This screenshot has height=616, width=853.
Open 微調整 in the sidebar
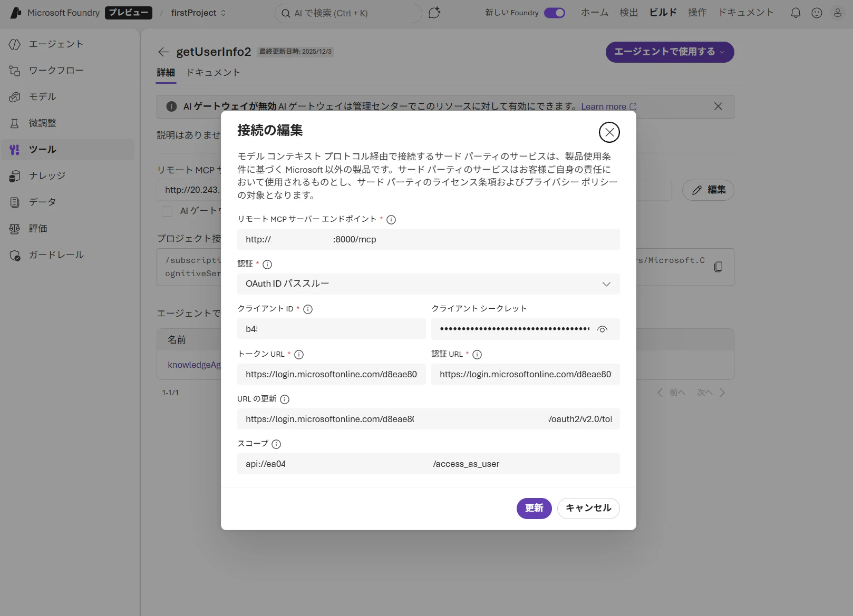pyautogui.click(x=68, y=123)
